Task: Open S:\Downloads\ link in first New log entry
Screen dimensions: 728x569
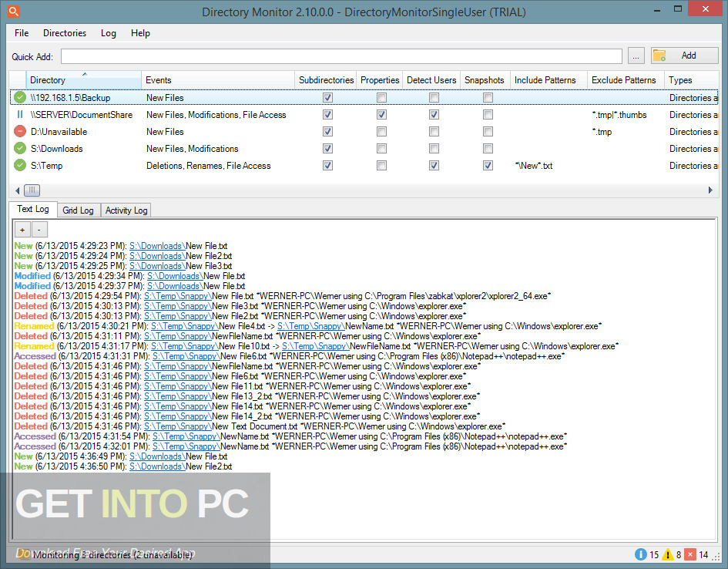Action: [157, 246]
